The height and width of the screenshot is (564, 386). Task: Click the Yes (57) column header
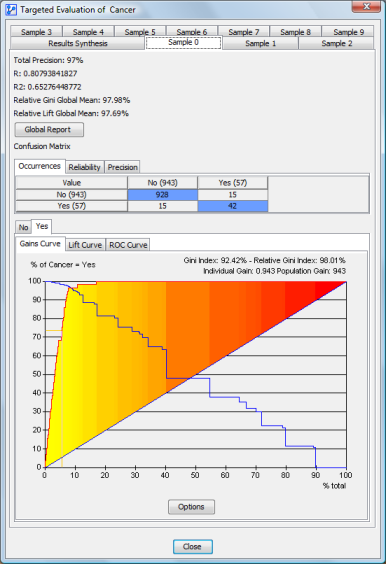point(232,183)
